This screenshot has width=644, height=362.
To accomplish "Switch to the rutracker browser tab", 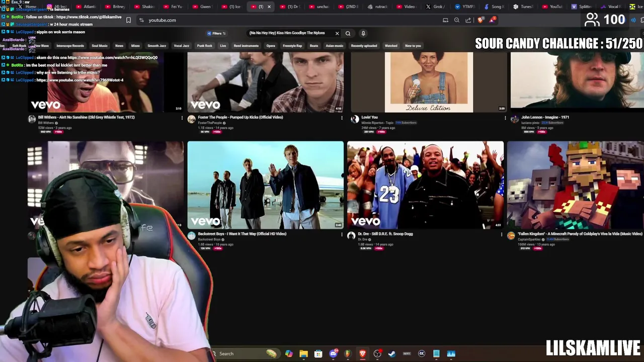I will (377, 7).
